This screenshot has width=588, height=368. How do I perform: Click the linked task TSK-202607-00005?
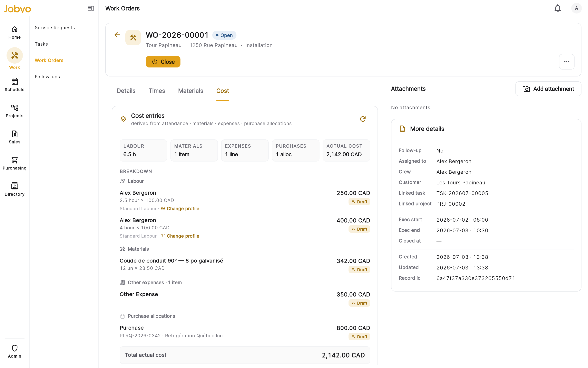point(462,193)
